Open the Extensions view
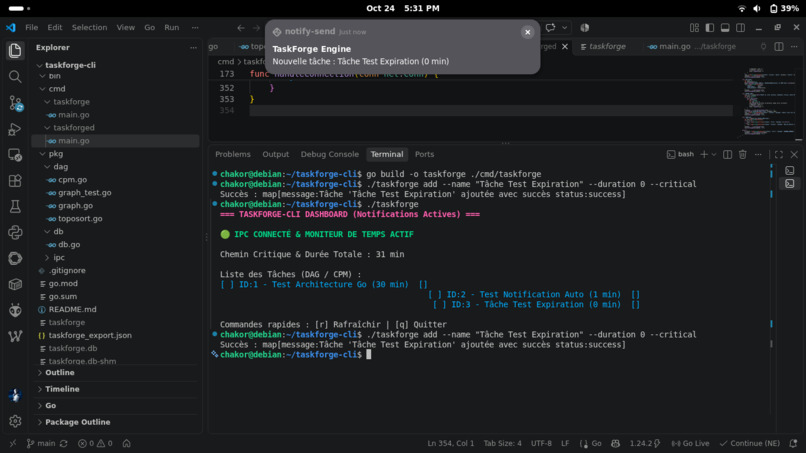 pos(15,180)
